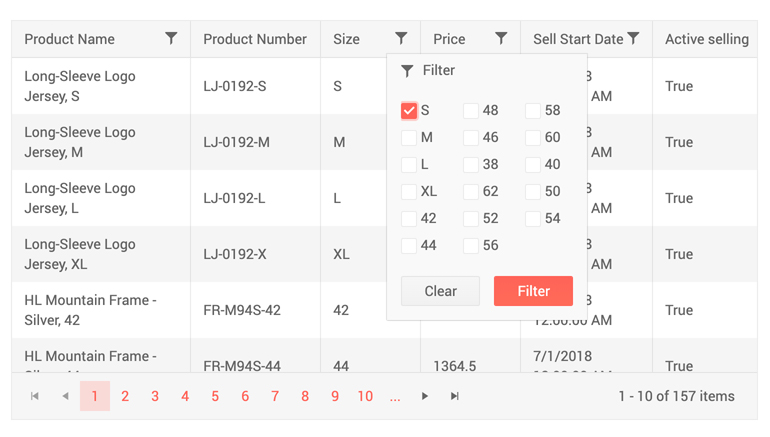Select the HL Mountain Frame - Silver, 42 cell
The width and height of the screenshot is (770, 437).
(x=101, y=310)
